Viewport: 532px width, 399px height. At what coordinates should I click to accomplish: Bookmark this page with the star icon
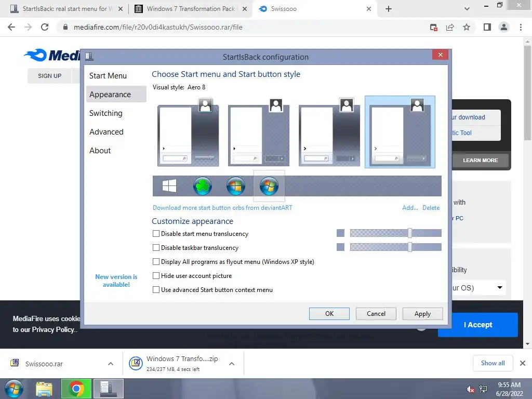pyautogui.click(x=467, y=27)
